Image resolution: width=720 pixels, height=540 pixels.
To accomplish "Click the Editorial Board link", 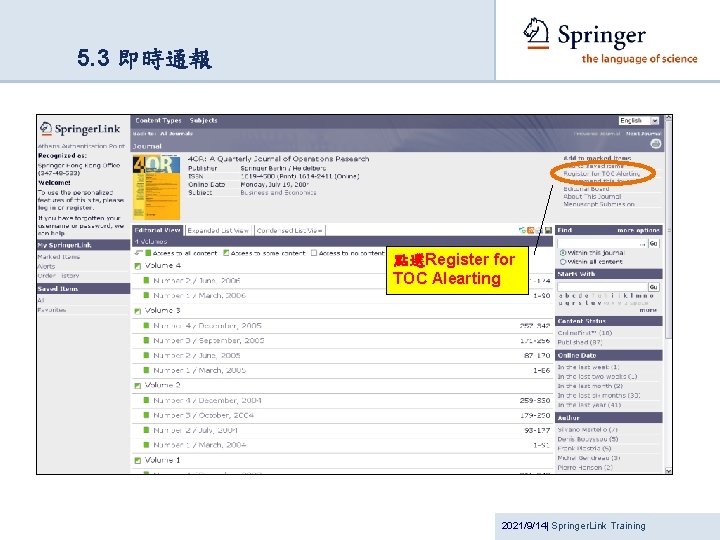I will tap(586, 189).
